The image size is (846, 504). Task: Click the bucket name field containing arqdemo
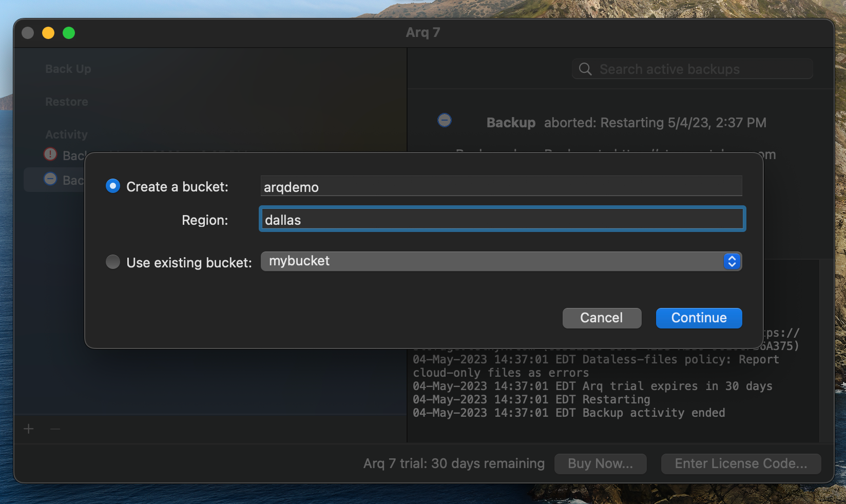(x=501, y=186)
